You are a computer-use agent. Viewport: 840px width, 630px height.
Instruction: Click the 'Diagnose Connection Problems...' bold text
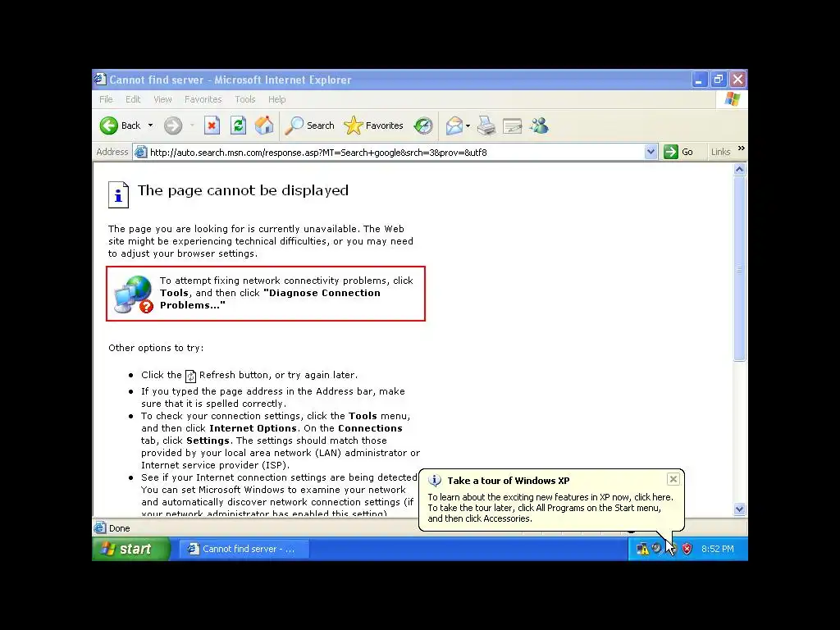270,299
